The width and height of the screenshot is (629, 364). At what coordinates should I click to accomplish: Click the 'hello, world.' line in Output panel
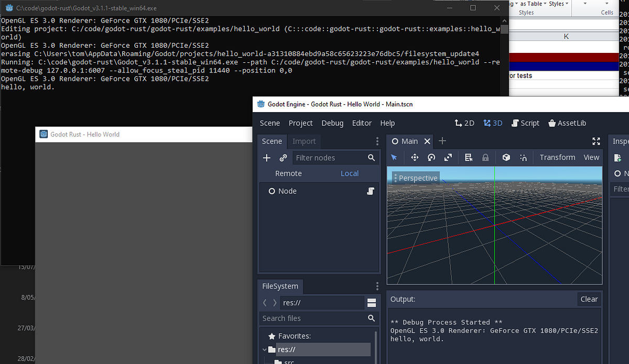tap(417, 339)
